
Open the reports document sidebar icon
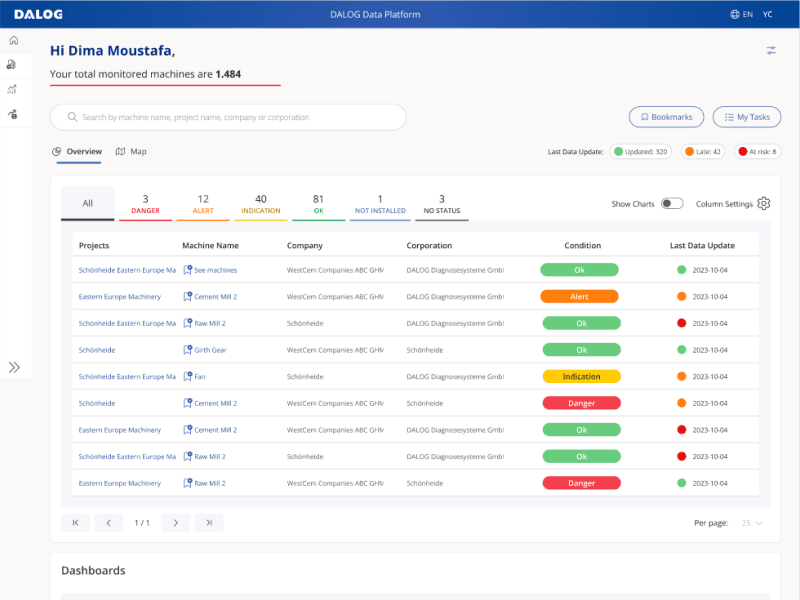pos(11,65)
